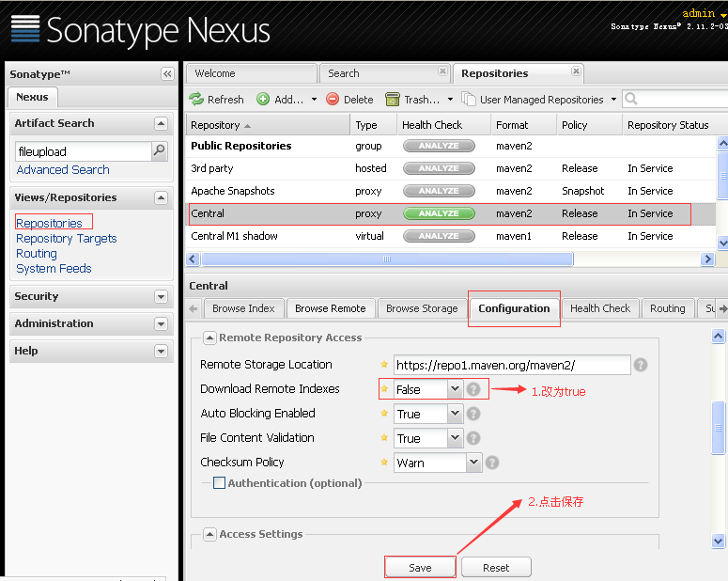Click help icon for File Content Validation
The image size is (728, 581).
coord(473,438)
